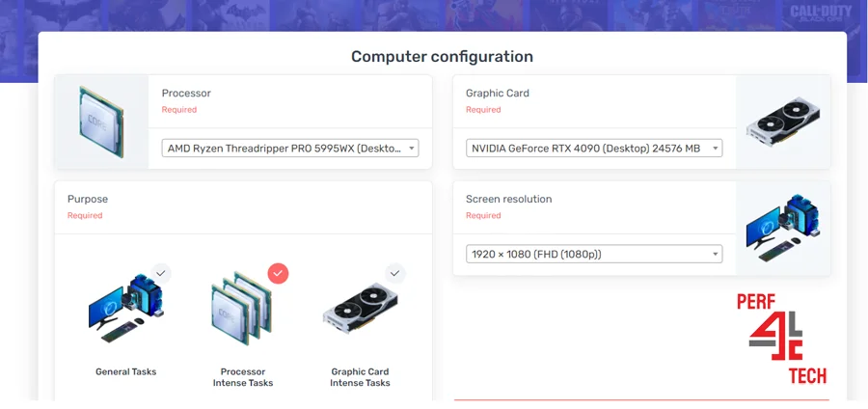This screenshot has height=409, width=868.
Task: Click the "Graphic Card" section title
Action: (497, 93)
